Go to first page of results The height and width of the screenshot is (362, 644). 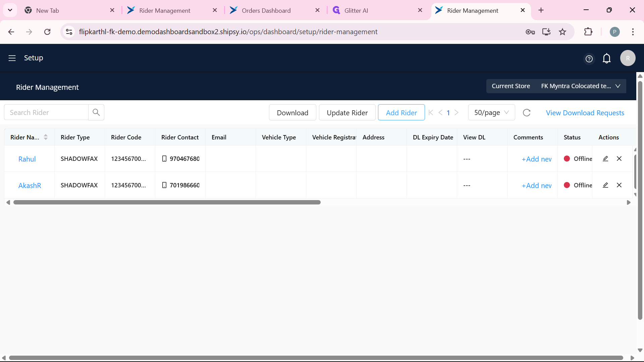point(431,113)
